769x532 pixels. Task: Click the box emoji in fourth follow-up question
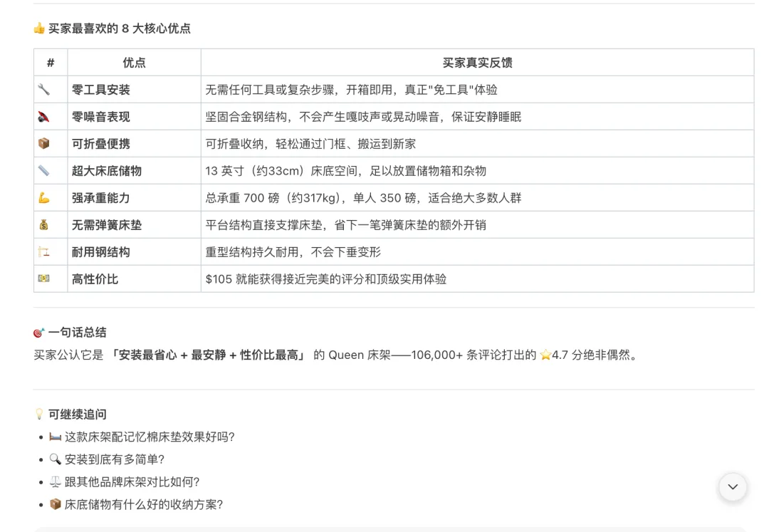55,504
